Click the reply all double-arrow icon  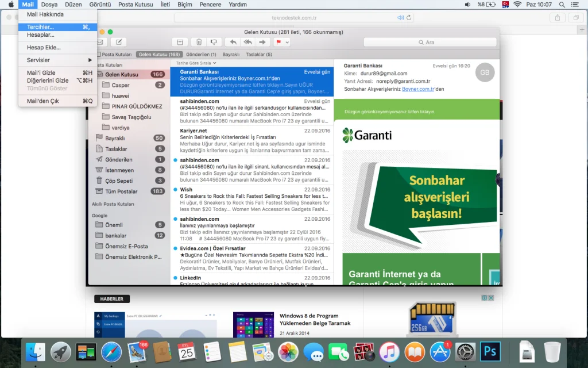click(x=247, y=42)
